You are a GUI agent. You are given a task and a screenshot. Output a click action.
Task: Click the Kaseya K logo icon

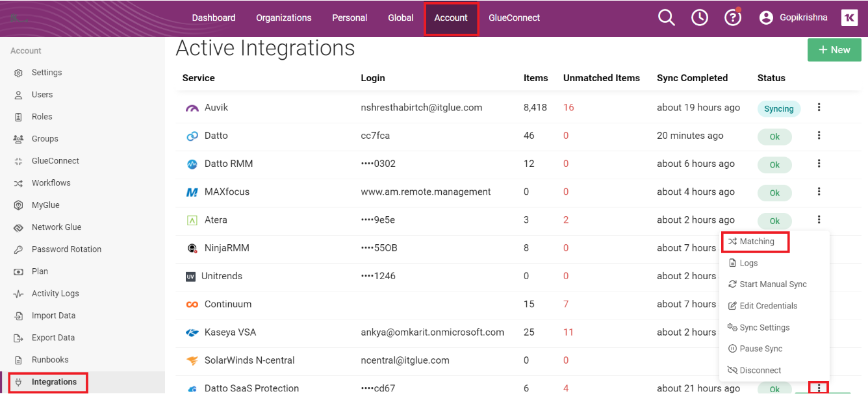point(850,18)
